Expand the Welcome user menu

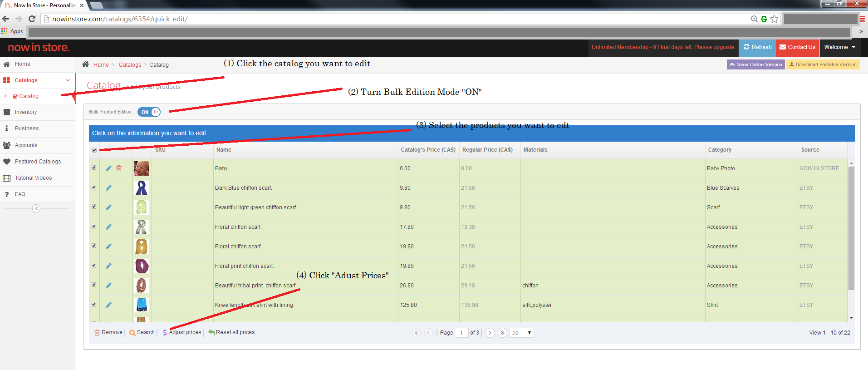click(x=839, y=47)
